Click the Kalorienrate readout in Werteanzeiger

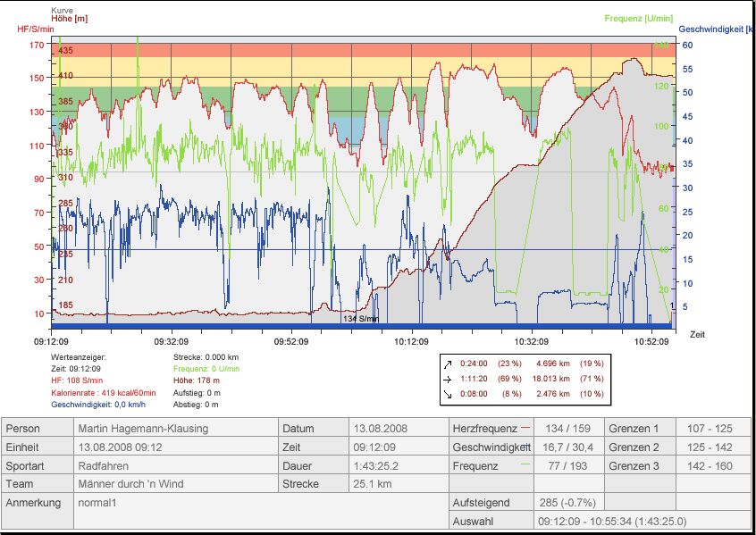coord(104,393)
